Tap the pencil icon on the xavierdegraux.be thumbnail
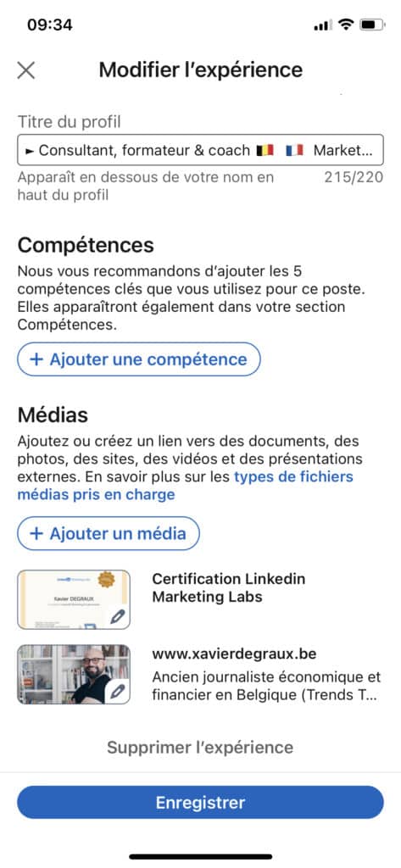This screenshot has height=868, width=401. (117, 692)
